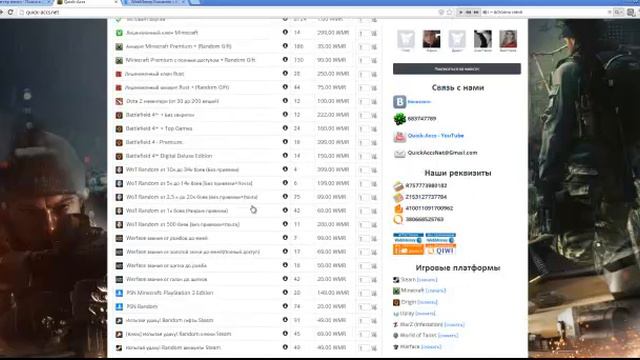Open info icon for Dota 2 inventory row
640x360 pixels.
click(285, 101)
